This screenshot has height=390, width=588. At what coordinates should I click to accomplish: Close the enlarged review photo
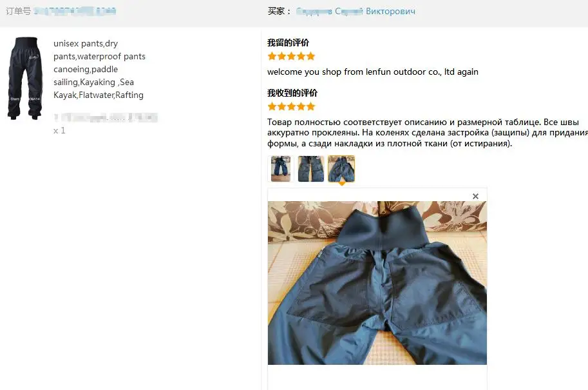(475, 197)
